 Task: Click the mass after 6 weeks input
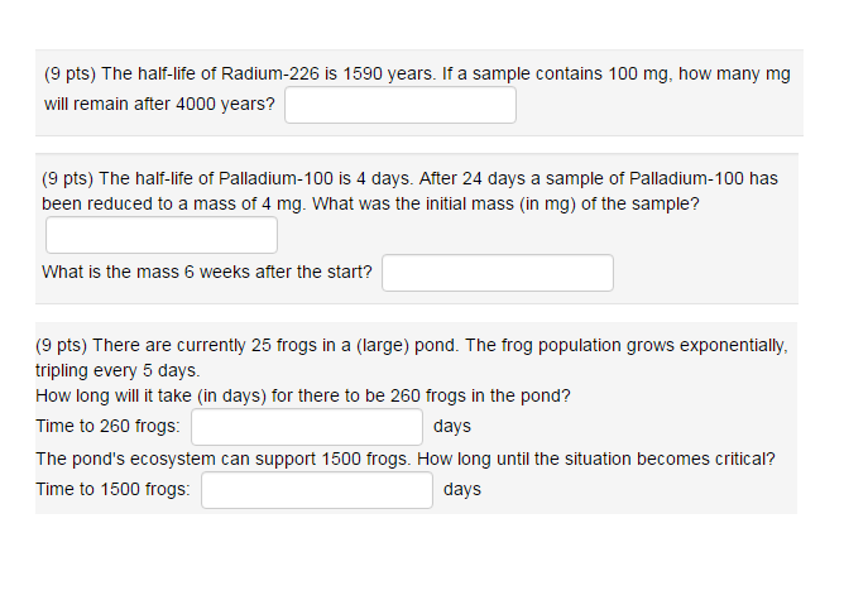coord(497,273)
